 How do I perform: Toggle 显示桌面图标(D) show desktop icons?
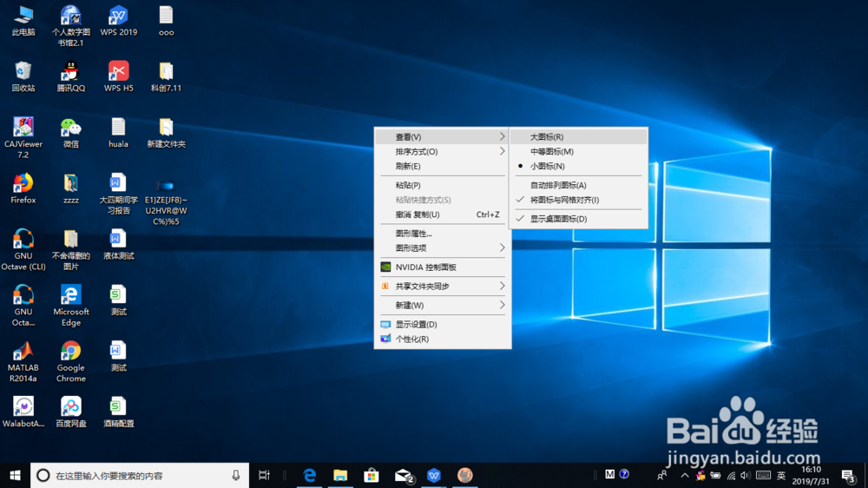(578, 219)
